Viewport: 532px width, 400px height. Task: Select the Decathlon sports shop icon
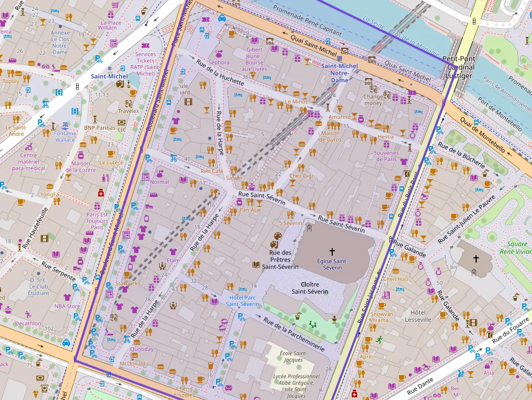point(28,315)
